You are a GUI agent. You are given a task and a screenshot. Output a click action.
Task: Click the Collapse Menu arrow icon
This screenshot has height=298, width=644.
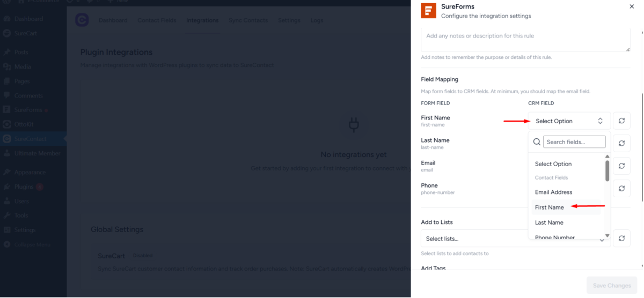[x=6, y=244]
